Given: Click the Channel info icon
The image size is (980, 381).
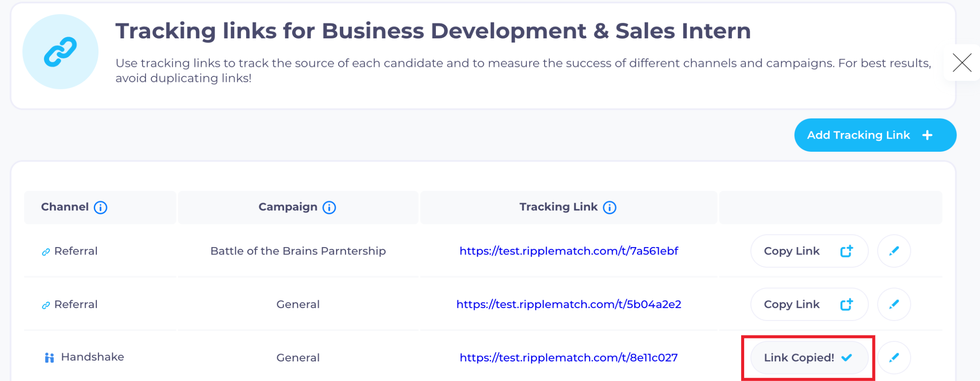Looking at the screenshot, I should [101, 208].
